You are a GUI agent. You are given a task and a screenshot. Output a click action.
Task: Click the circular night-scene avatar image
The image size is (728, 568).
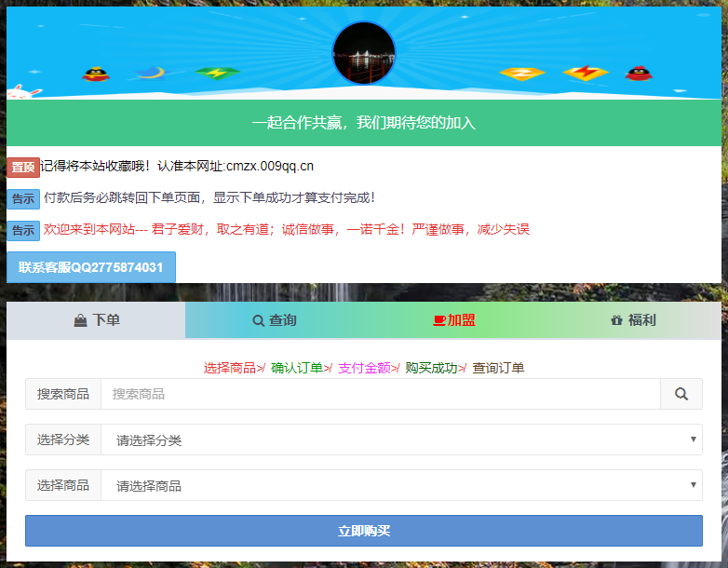(x=364, y=53)
